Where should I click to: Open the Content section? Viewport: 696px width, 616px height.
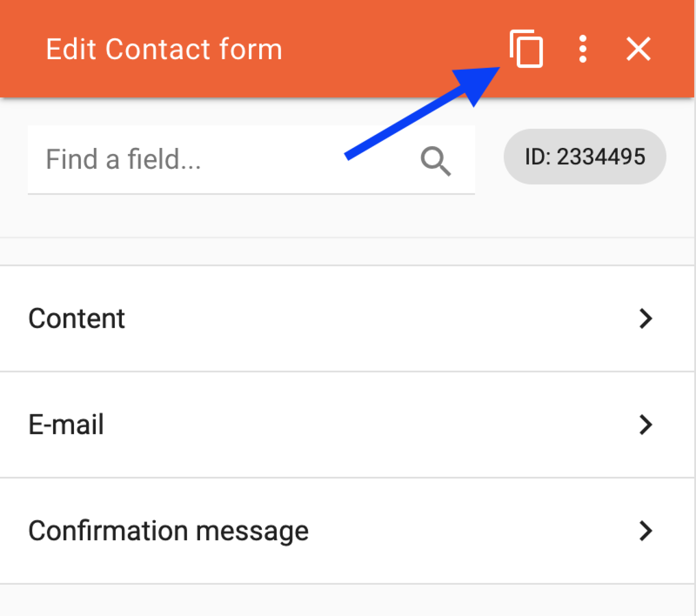(347, 319)
